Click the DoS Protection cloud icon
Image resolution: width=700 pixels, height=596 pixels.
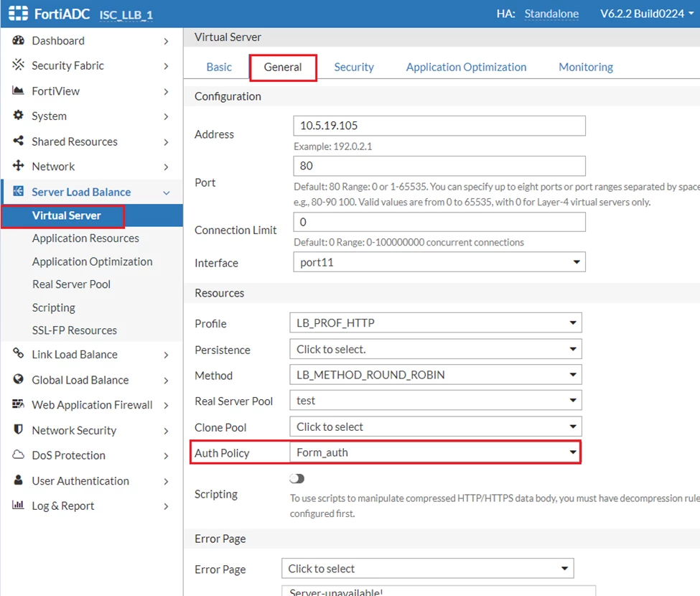[x=18, y=455]
